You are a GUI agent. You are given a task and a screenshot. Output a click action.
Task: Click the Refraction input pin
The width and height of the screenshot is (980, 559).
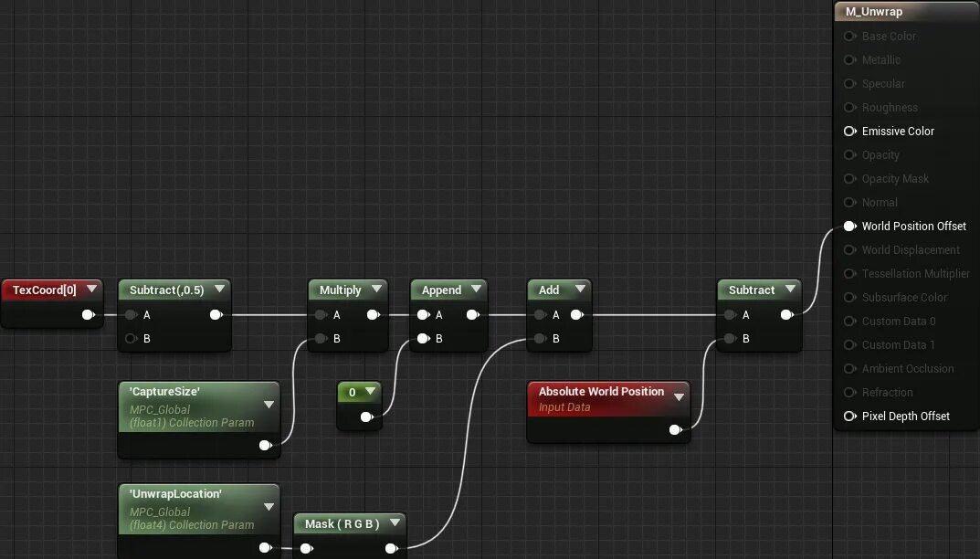pyautogui.click(x=850, y=393)
